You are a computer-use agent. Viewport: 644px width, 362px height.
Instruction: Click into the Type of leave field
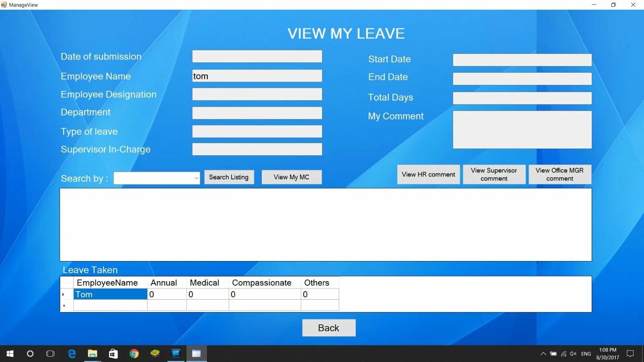click(x=257, y=132)
